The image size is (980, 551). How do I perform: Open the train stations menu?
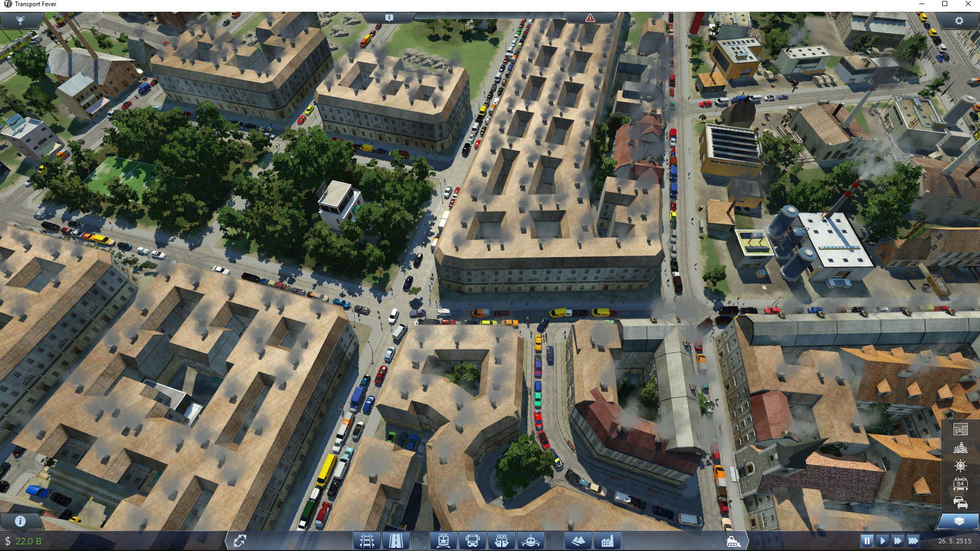click(x=443, y=540)
